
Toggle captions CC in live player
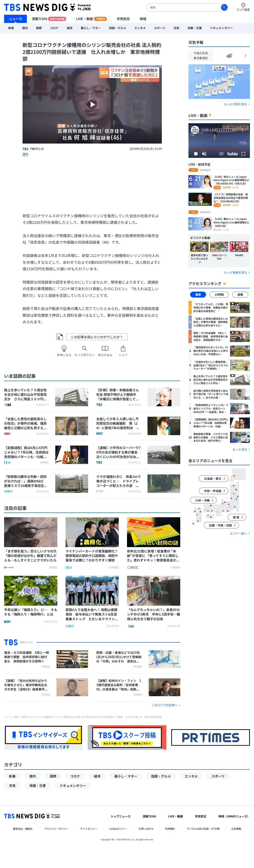click(221, 154)
